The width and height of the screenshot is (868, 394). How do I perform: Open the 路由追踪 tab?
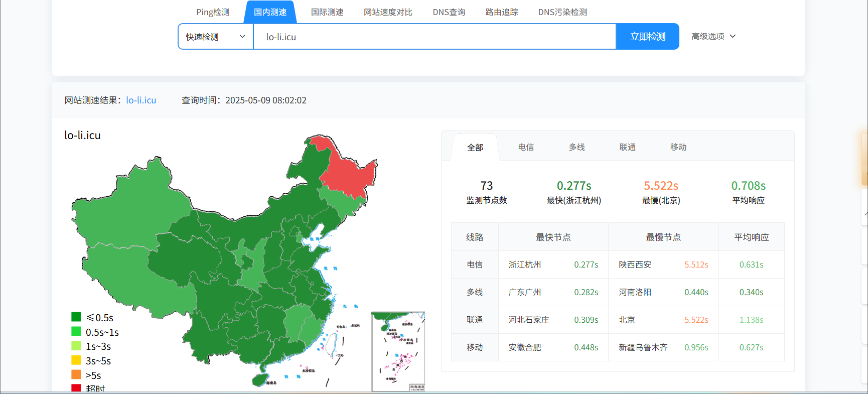pyautogui.click(x=502, y=12)
